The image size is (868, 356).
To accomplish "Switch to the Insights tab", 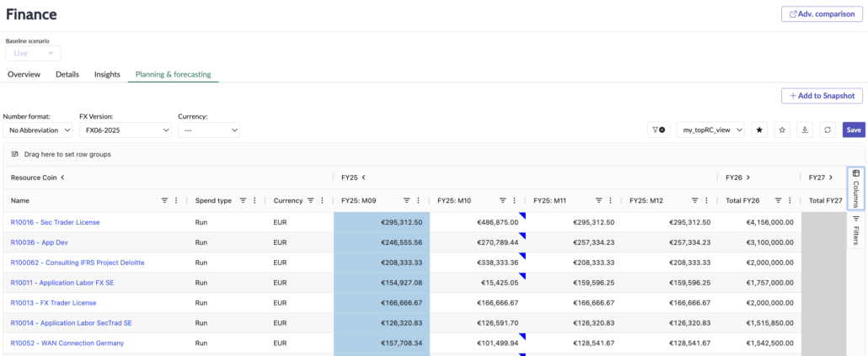I will coord(107,74).
